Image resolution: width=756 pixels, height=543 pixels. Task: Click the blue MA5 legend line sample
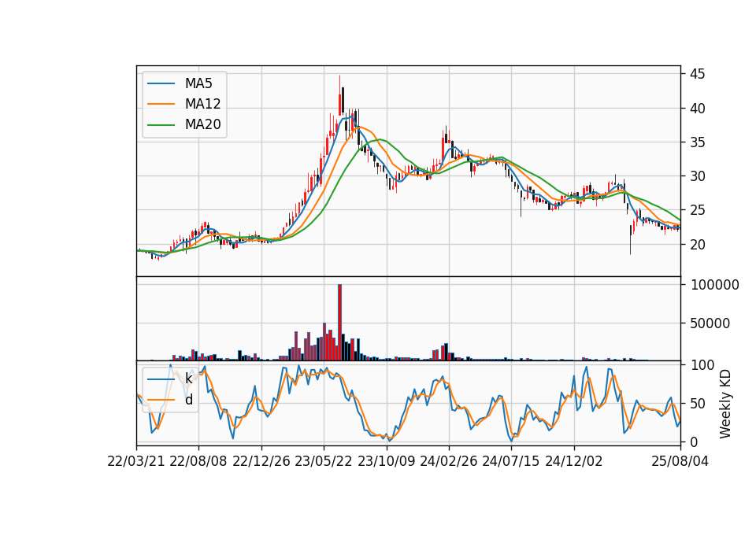click(161, 83)
